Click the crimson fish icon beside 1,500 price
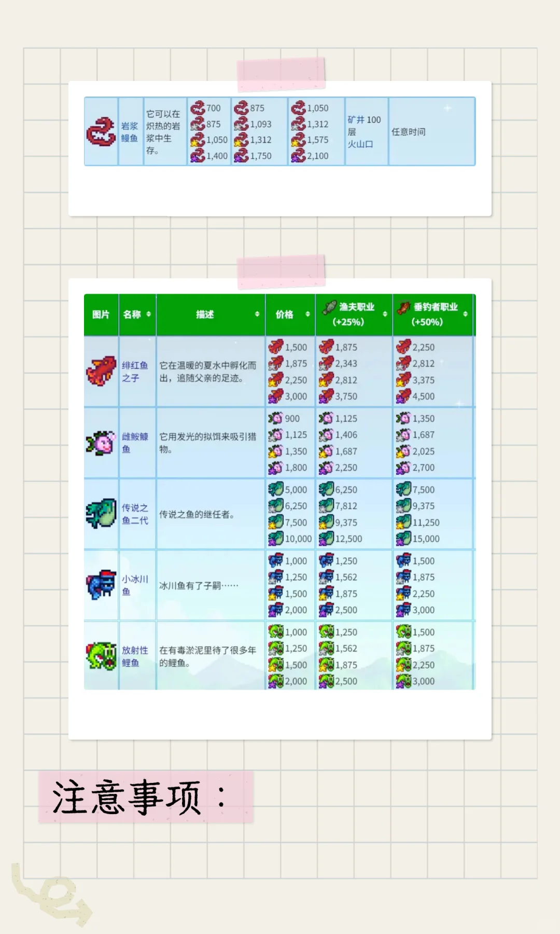 pyautogui.click(x=276, y=347)
